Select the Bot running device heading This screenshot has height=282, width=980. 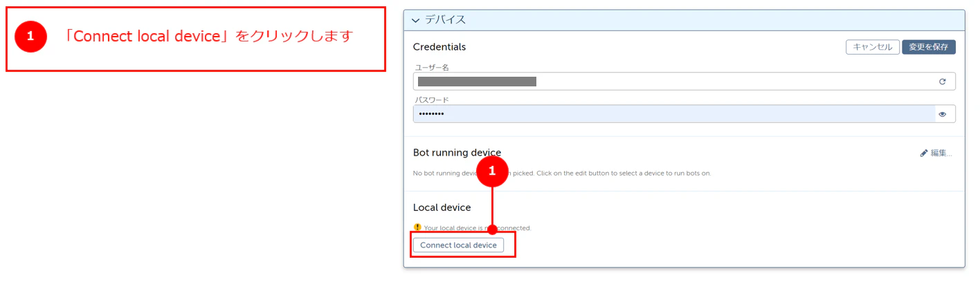click(457, 152)
